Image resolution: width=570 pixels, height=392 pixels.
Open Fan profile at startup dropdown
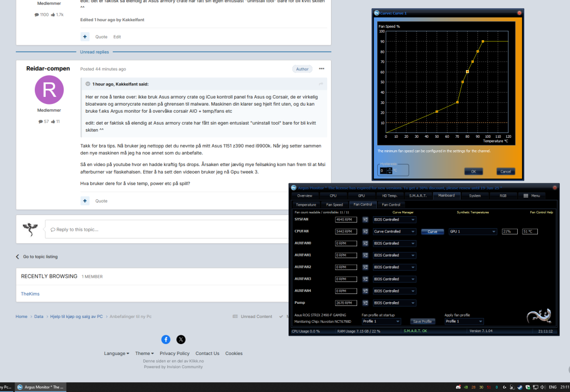(x=381, y=321)
